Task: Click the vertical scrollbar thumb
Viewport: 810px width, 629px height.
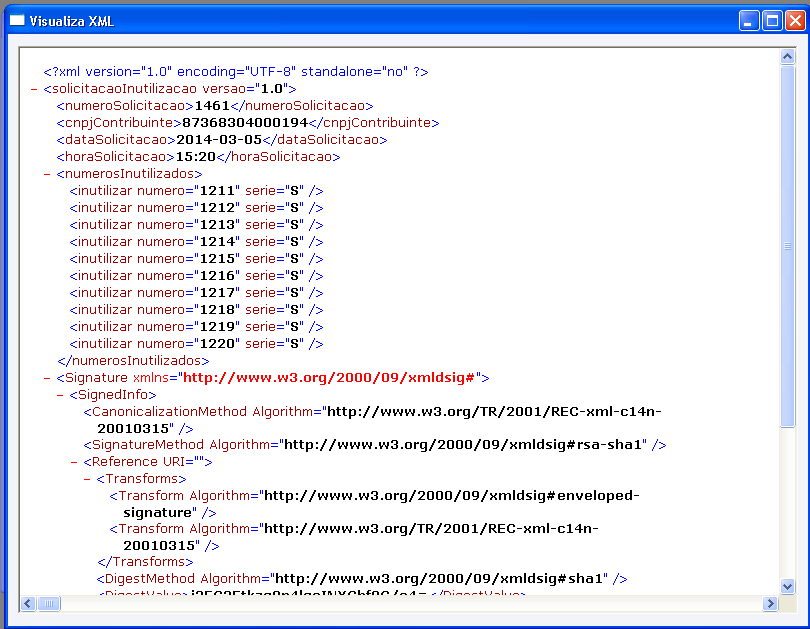Action: pos(787,246)
